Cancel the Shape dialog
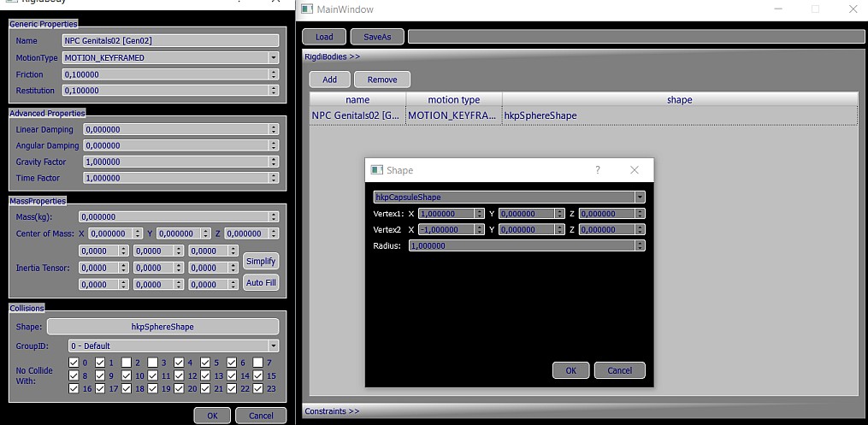 point(619,370)
